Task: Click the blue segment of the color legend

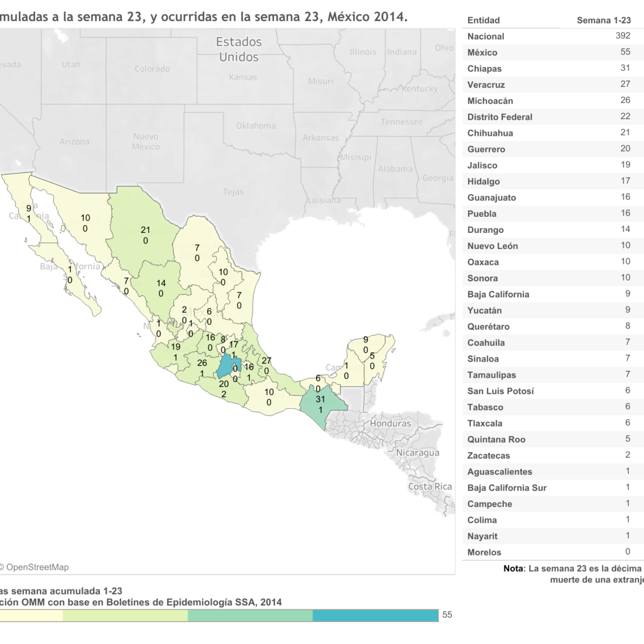Action: coord(375,615)
